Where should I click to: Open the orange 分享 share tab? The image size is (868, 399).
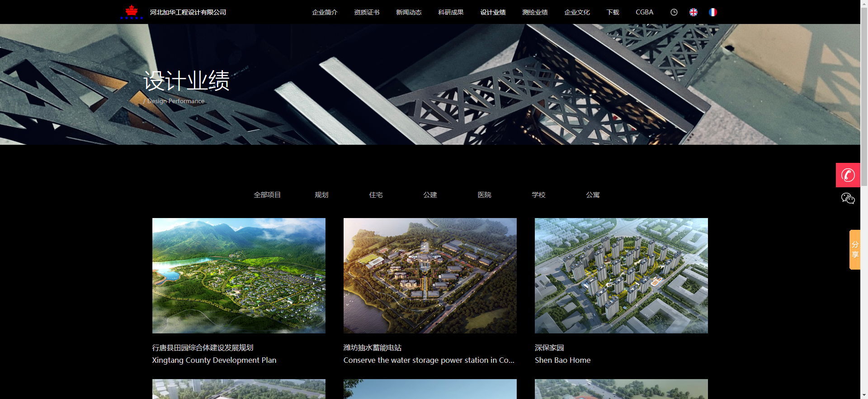854,250
